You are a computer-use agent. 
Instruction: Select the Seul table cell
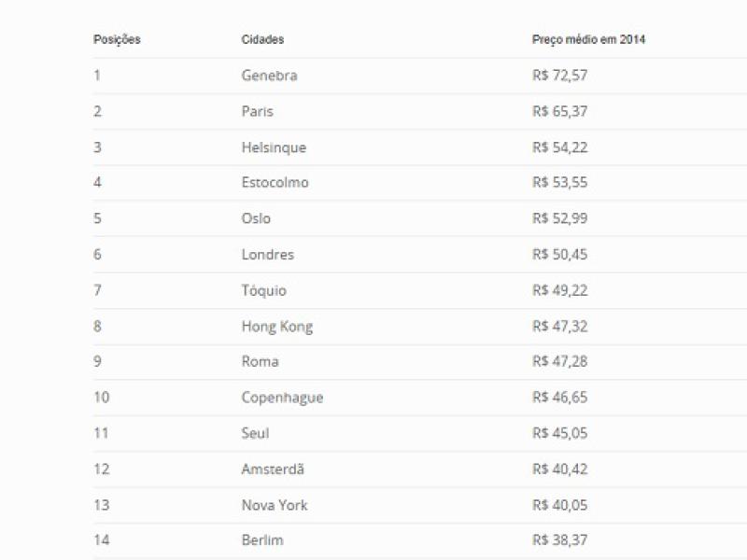coord(255,433)
